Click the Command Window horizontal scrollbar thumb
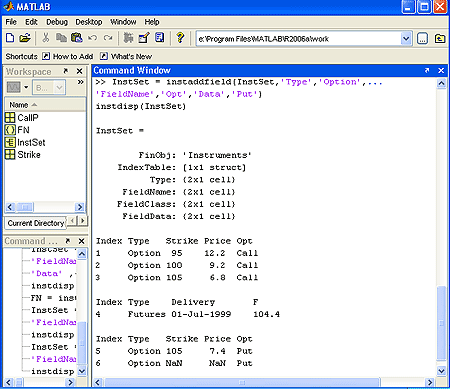Image resolution: width=450 pixels, height=389 pixels. pos(242,382)
